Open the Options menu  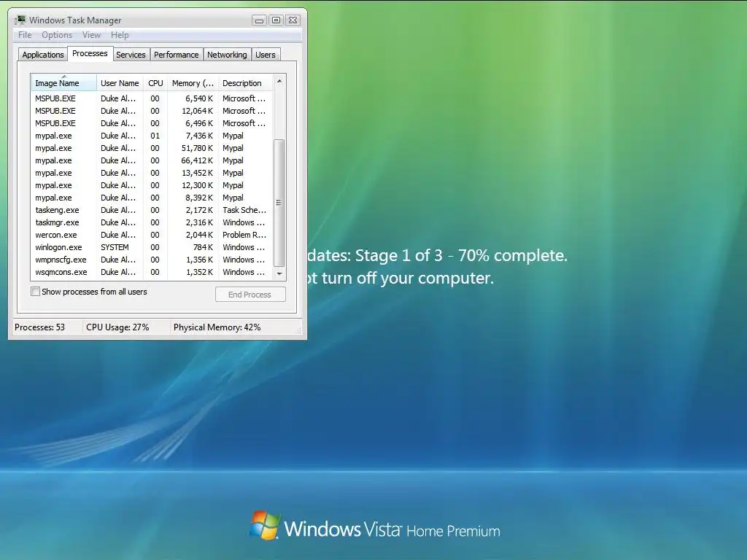coord(57,35)
